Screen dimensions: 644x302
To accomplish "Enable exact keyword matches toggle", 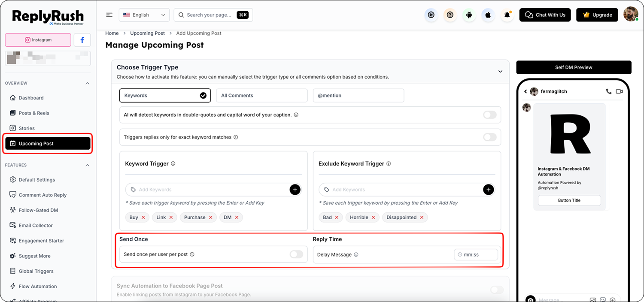I will (x=490, y=137).
